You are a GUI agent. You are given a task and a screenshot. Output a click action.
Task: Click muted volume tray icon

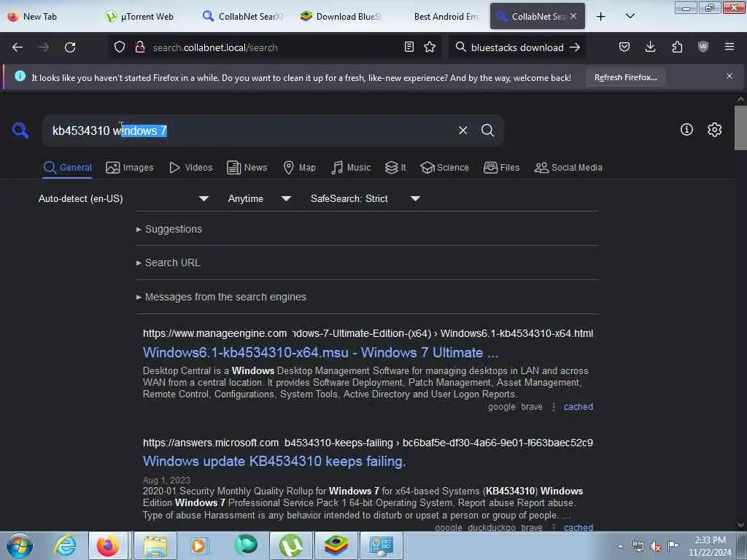pos(656,547)
